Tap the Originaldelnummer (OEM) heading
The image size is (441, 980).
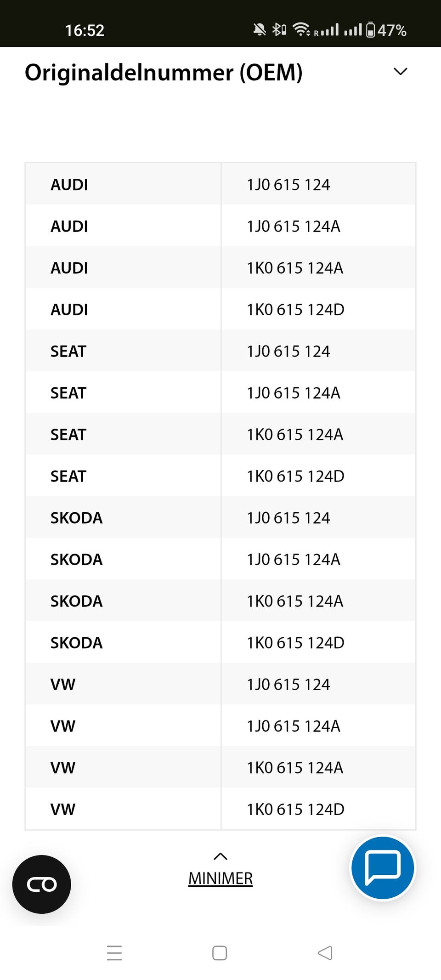[164, 73]
